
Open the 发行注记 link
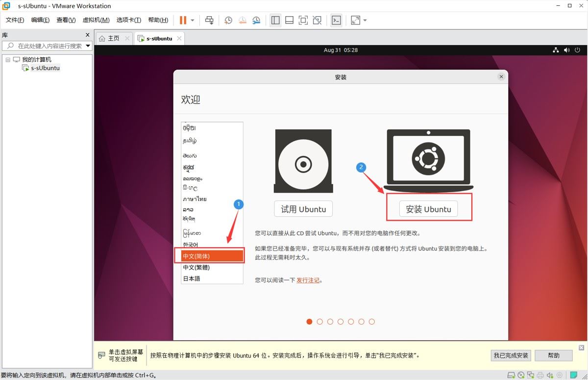tap(308, 280)
